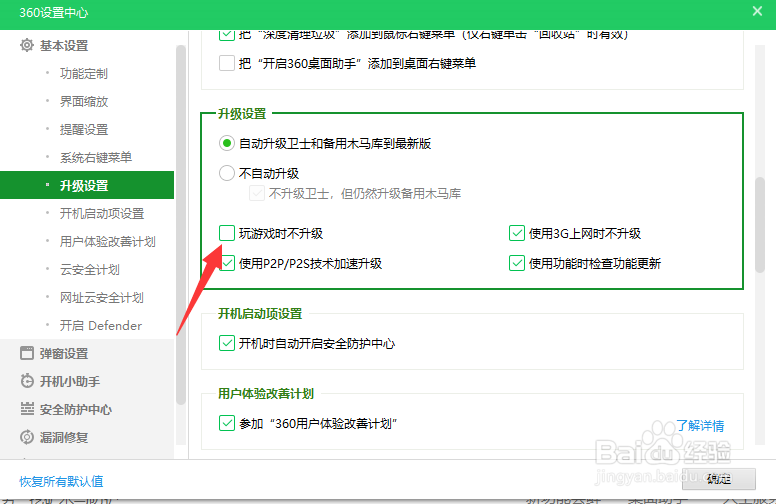Select the highlighted 升级设置 sidebar item
Image resolution: width=776 pixels, height=504 pixels.
coord(87,185)
